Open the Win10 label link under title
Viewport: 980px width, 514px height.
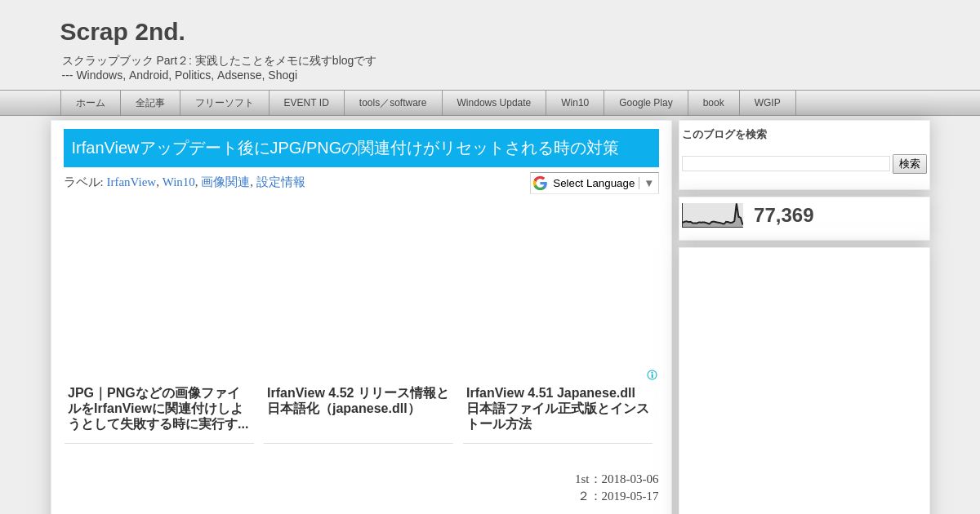pos(178,182)
